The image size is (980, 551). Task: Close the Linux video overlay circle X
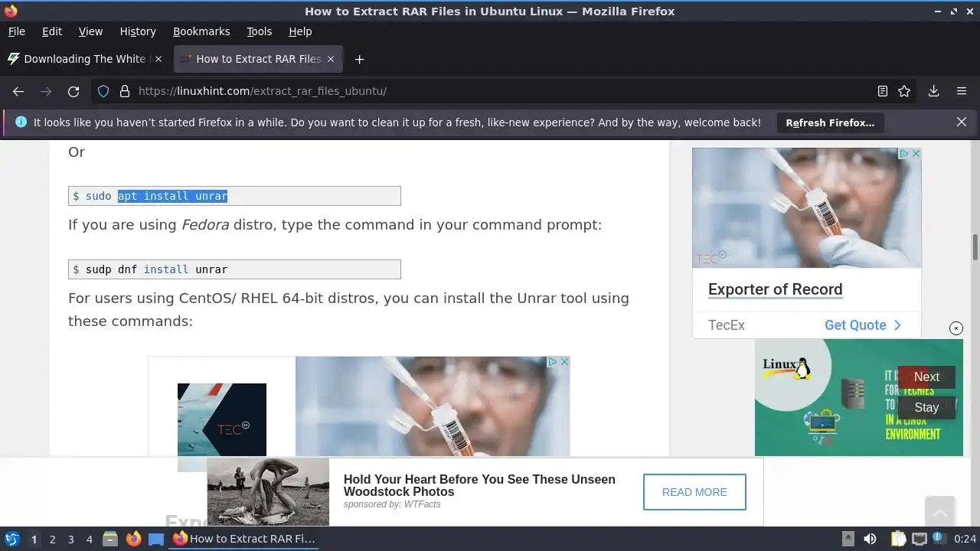pyautogui.click(x=956, y=328)
